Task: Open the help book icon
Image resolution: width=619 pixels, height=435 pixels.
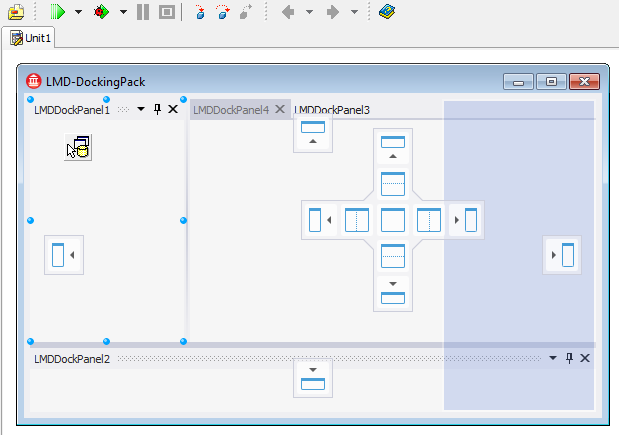Action: (x=387, y=12)
